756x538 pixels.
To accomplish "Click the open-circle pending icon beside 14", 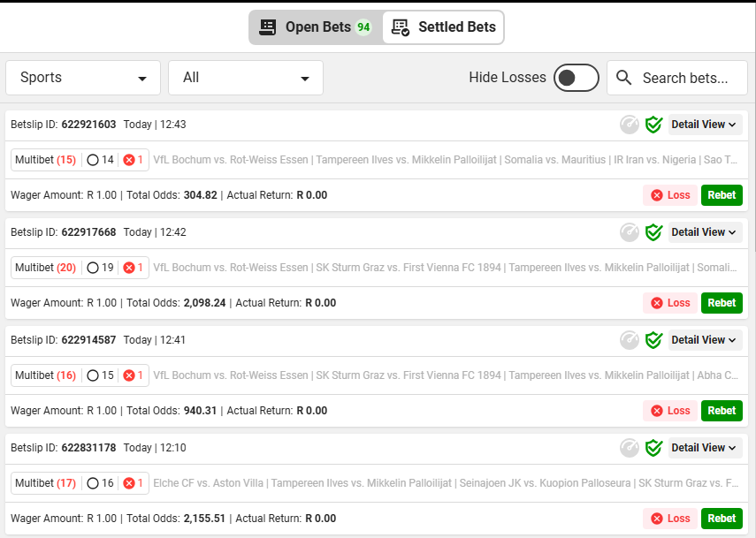I will (93, 160).
